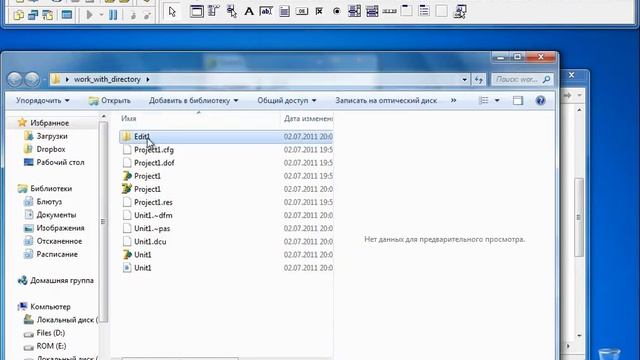Choose the ScrollBar component icon
This screenshot has width=640, height=360.
[389, 11]
